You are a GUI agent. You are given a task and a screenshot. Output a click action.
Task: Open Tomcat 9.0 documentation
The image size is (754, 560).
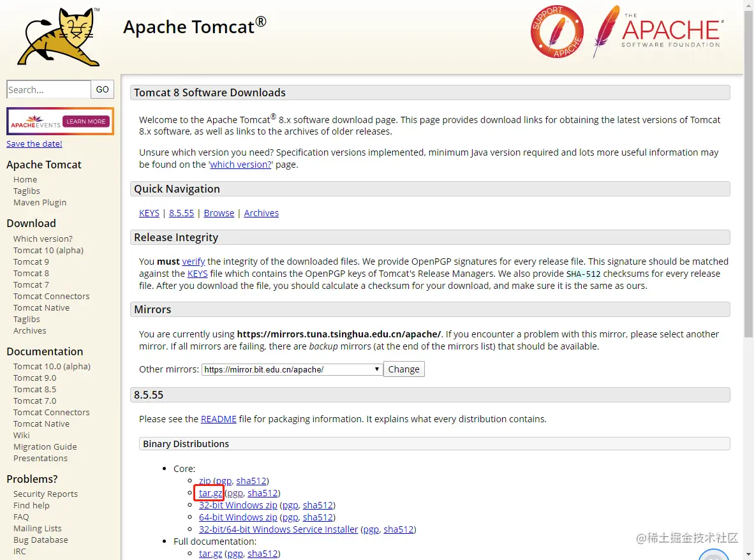point(34,378)
